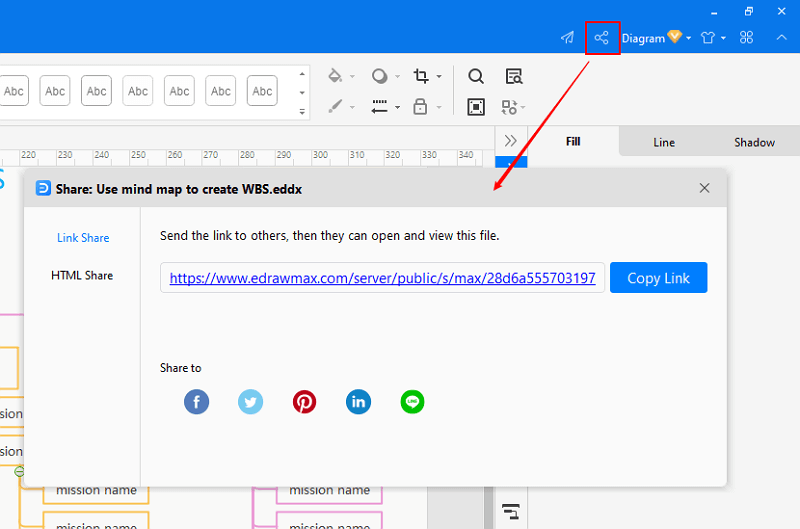Click the edrawmax share link

(x=382, y=278)
